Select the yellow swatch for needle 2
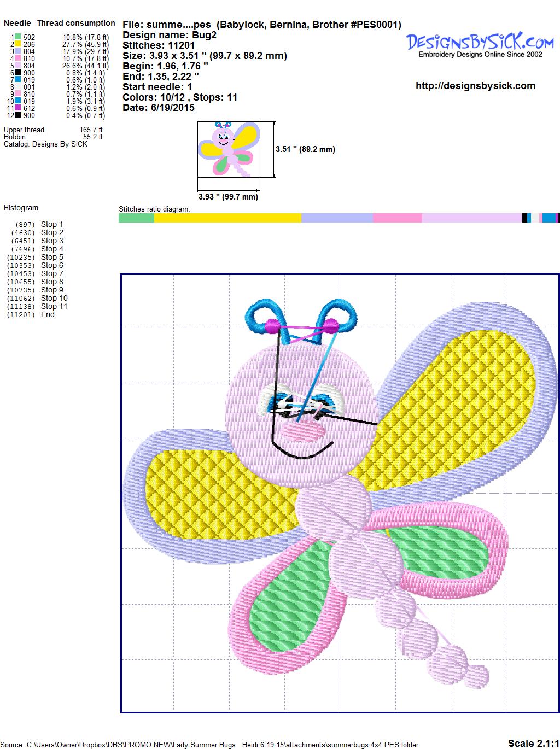Viewport: 560px width, 749px height. pyautogui.click(x=18, y=44)
